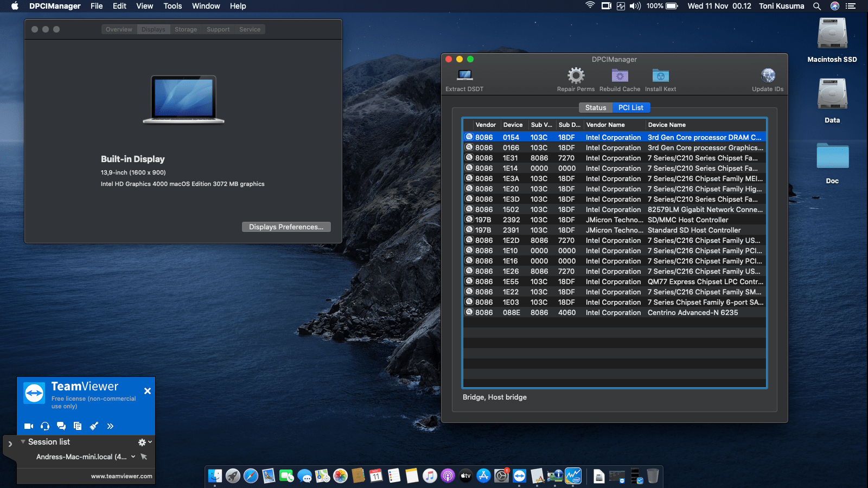Click the Rebuild Cache icon

pyautogui.click(x=620, y=76)
